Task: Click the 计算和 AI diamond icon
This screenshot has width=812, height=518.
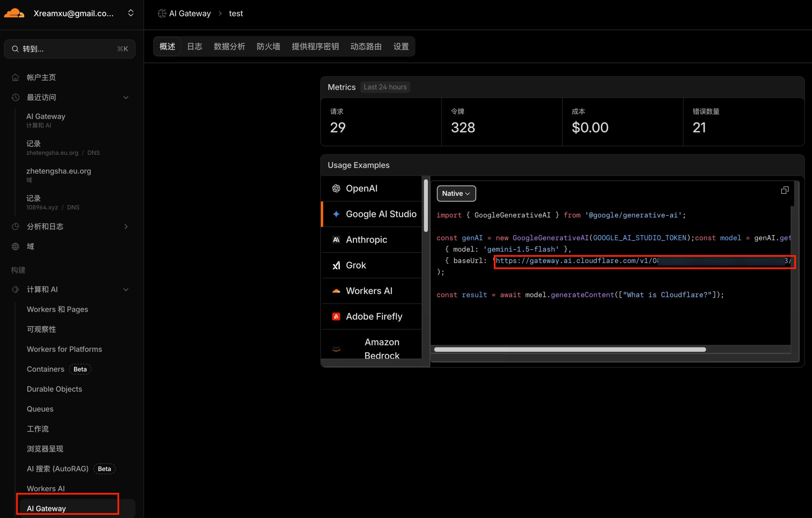Action: [x=15, y=289]
